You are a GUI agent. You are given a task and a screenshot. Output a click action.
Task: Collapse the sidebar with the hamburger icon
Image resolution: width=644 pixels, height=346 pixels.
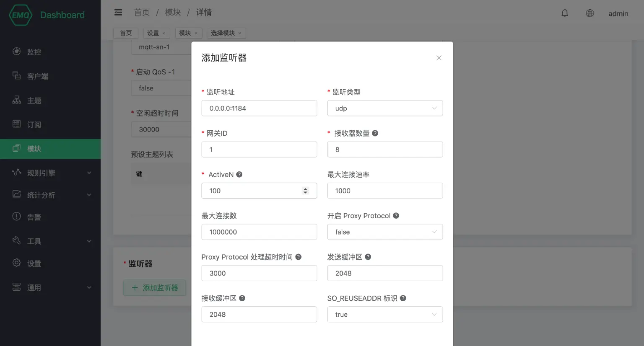click(x=118, y=13)
